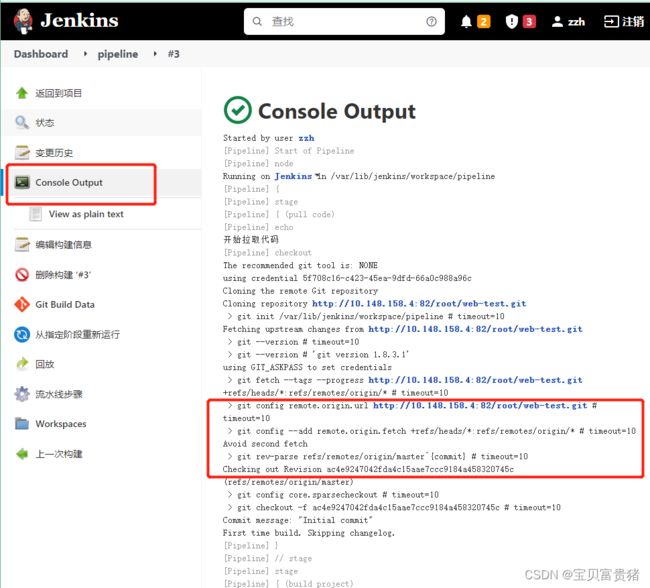Open the #3 build breadcrumb
Viewport: 650px width, 588px height.
click(x=174, y=54)
